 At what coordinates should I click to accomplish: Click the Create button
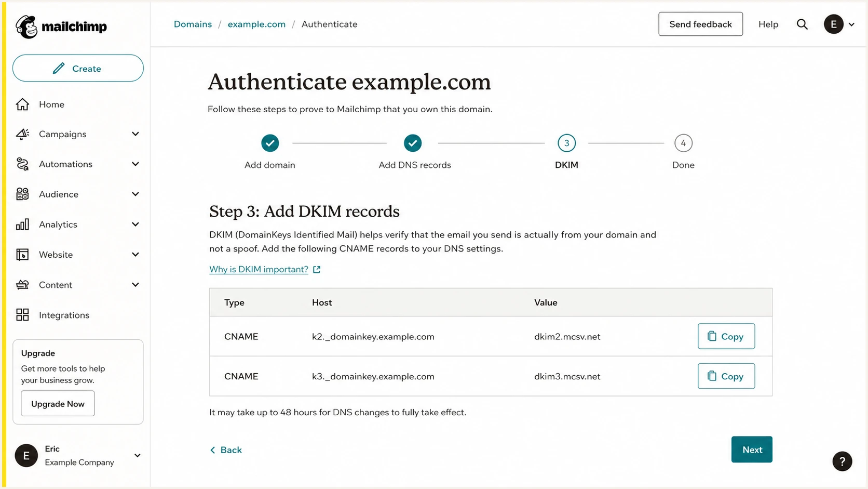78,68
